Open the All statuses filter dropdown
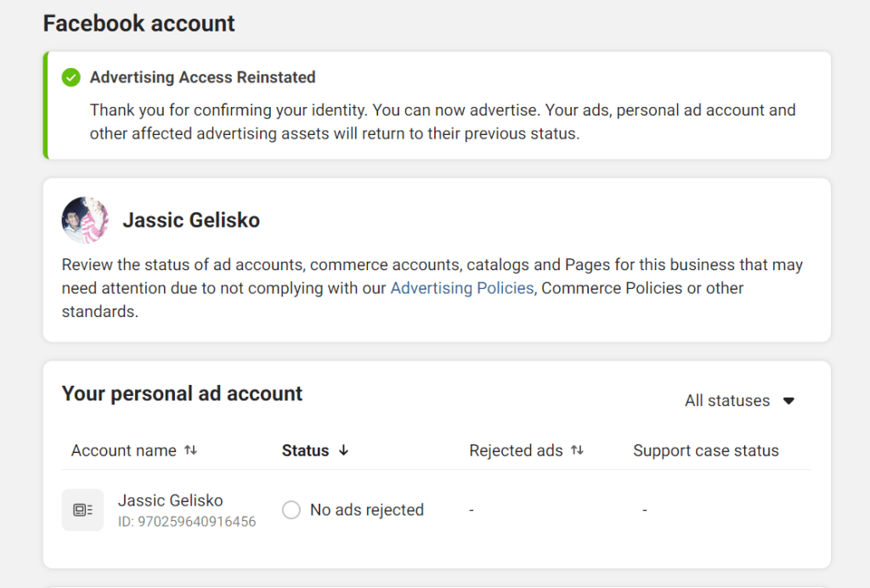Image resolution: width=870 pixels, height=588 pixels. tap(729, 400)
